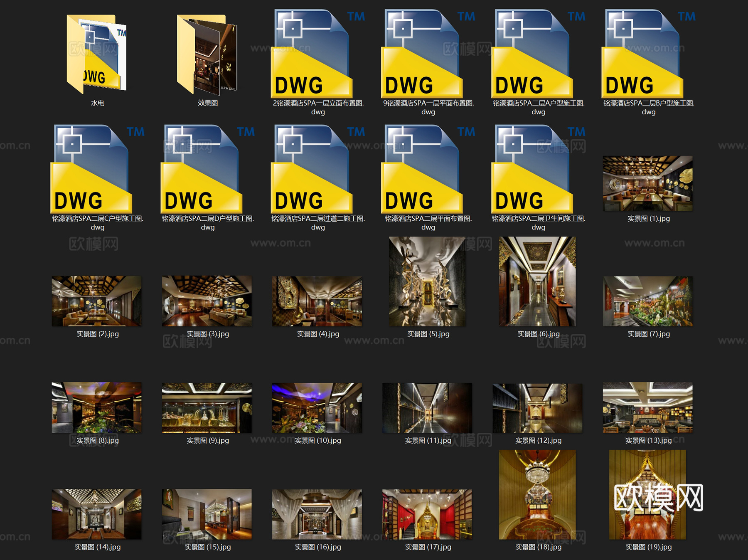Open the 实景图 (15).jpg thumbnail
The image size is (748, 560).
(x=207, y=514)
